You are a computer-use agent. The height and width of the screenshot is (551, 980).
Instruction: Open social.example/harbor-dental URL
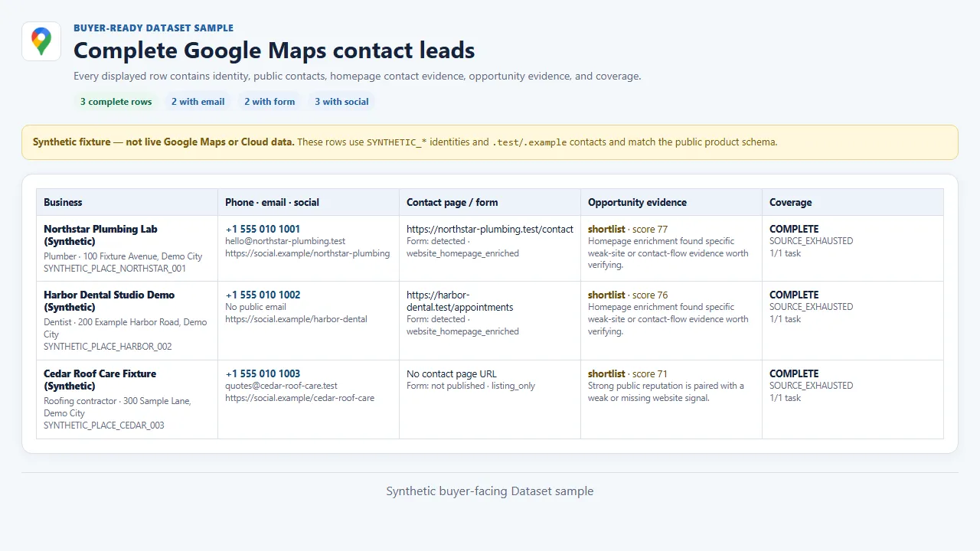coord(296,319)
